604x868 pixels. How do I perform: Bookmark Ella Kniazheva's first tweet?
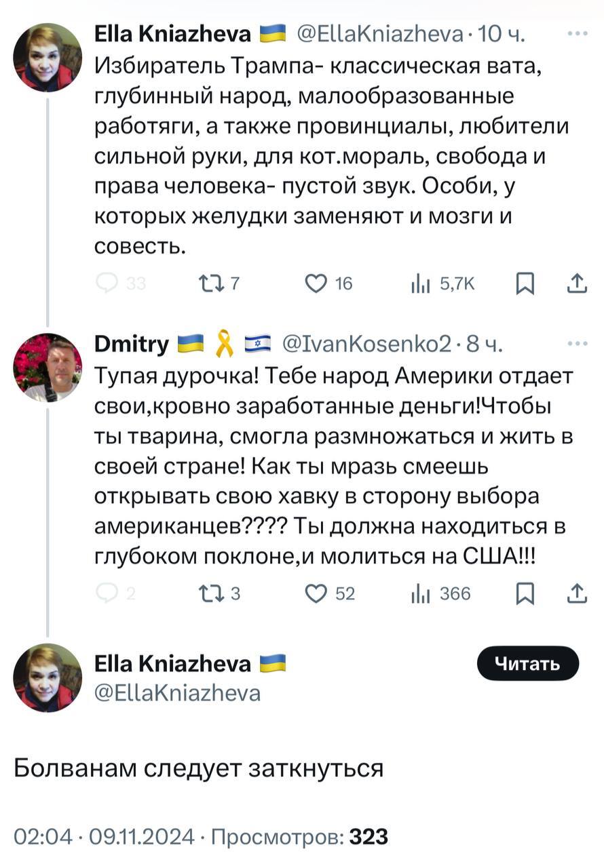click(524, 283)
